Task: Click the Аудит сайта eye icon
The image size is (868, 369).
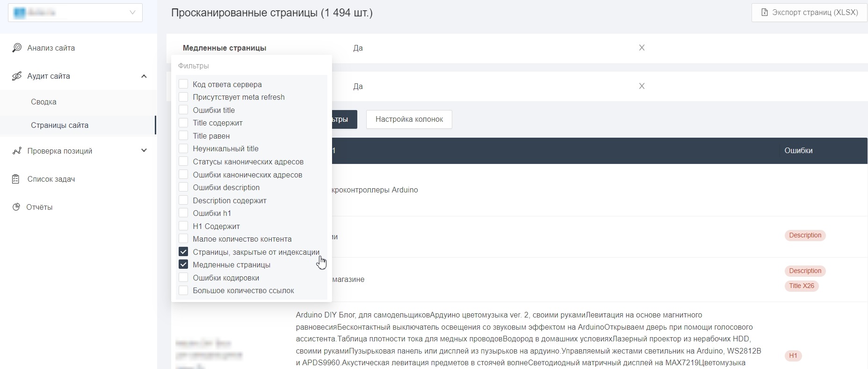Action: [x=17, y=76]
